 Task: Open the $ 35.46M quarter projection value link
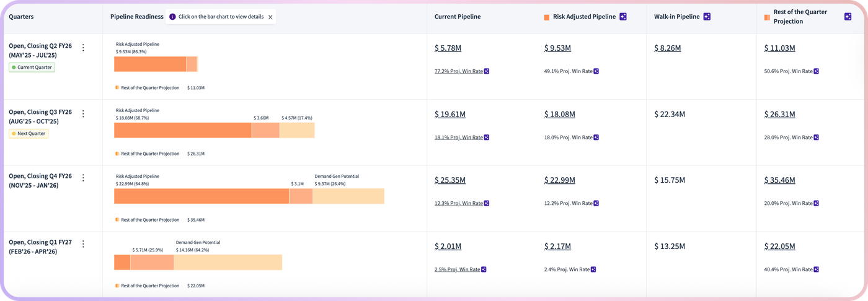coord(779,180)
